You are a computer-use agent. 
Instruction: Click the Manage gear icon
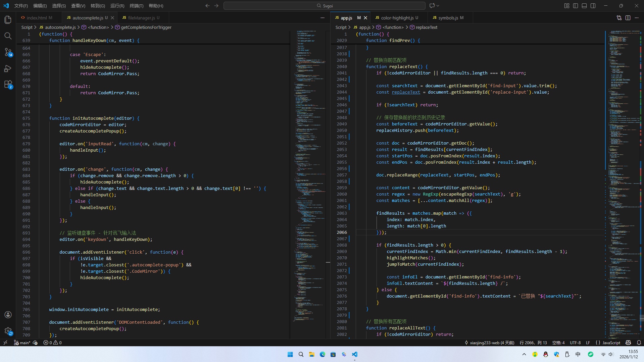coord(8,331)
